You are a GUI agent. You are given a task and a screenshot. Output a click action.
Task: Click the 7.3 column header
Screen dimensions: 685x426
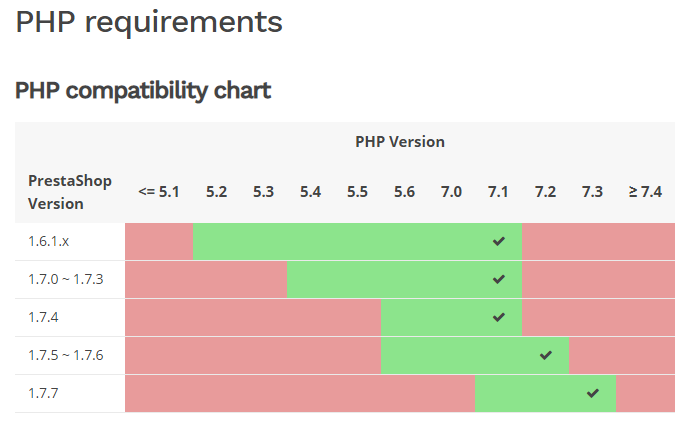(x=592, y=192)
